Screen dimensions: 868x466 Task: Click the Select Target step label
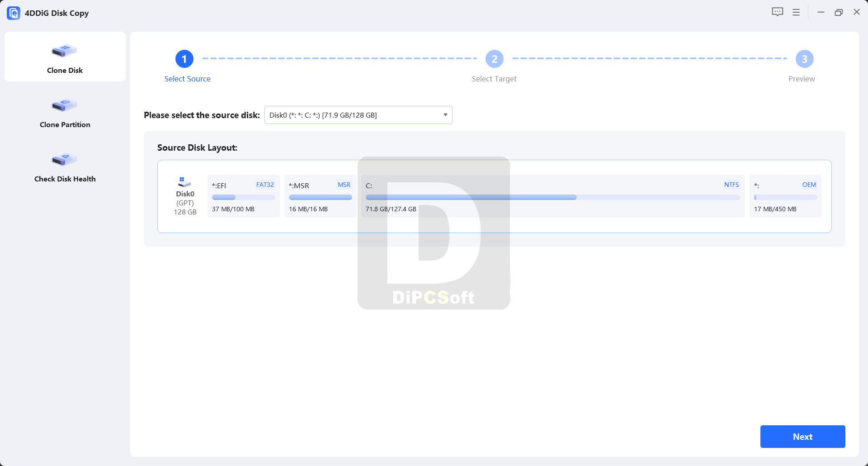point(494,79)
